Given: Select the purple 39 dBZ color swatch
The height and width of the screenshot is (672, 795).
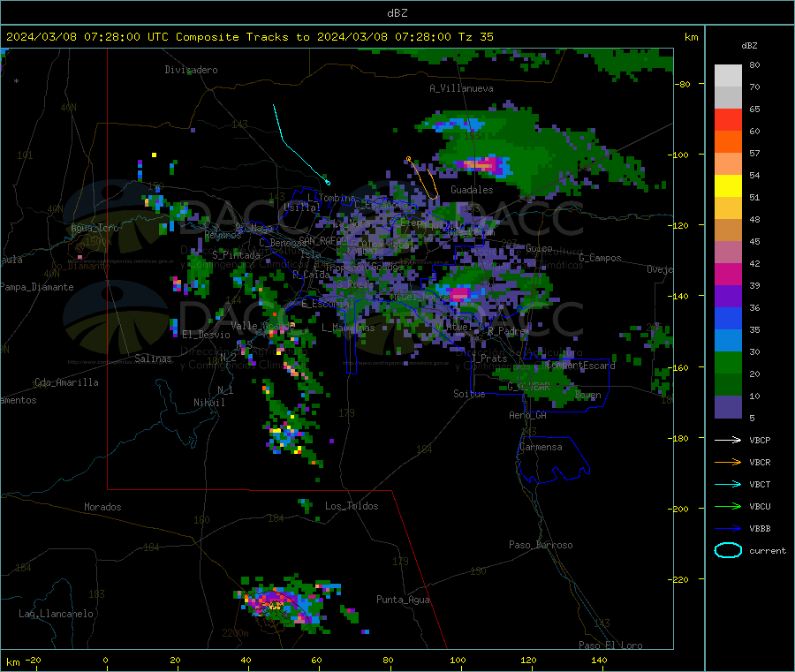Looking at the screenshot, I should pos(728,297).
